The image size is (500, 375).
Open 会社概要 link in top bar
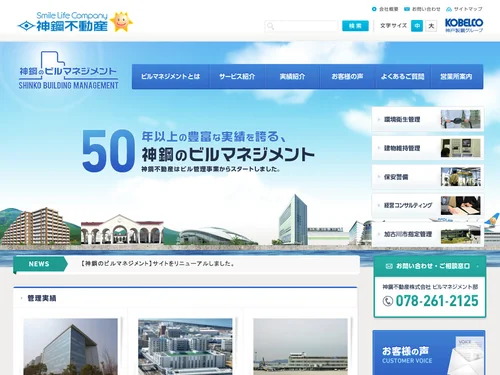(385, 9)
